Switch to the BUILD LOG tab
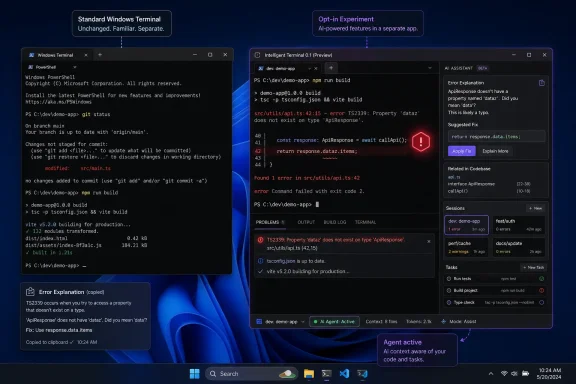Screen dimensions: 576x384 [335, 222]
